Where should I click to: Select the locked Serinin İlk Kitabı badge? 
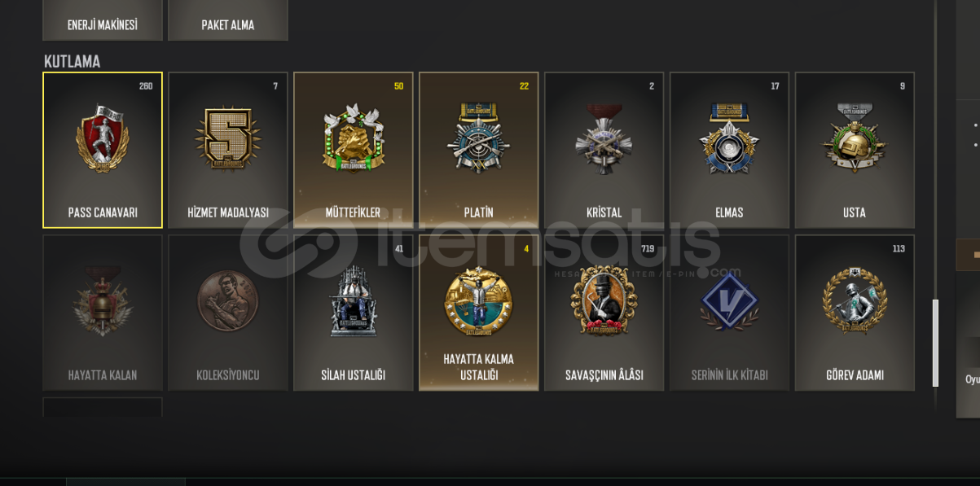pyautogui.click(x=730, y=313)
